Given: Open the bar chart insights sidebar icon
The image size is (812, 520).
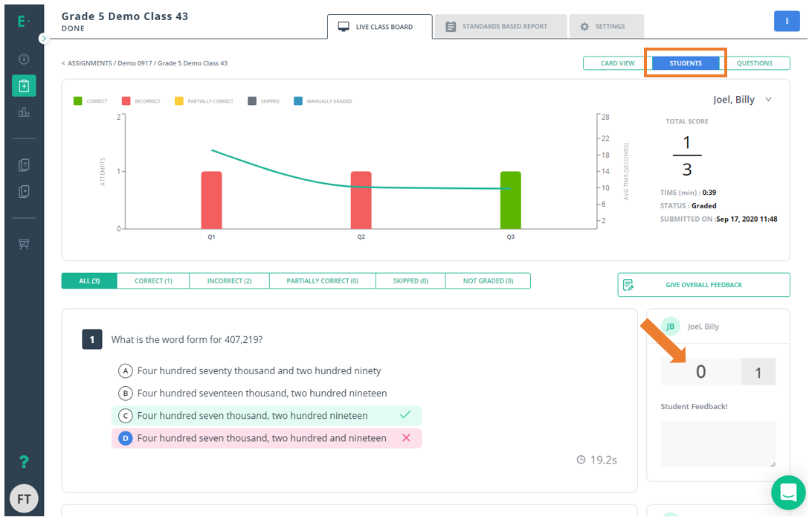Looking at the screenshot, I should 24,112.
